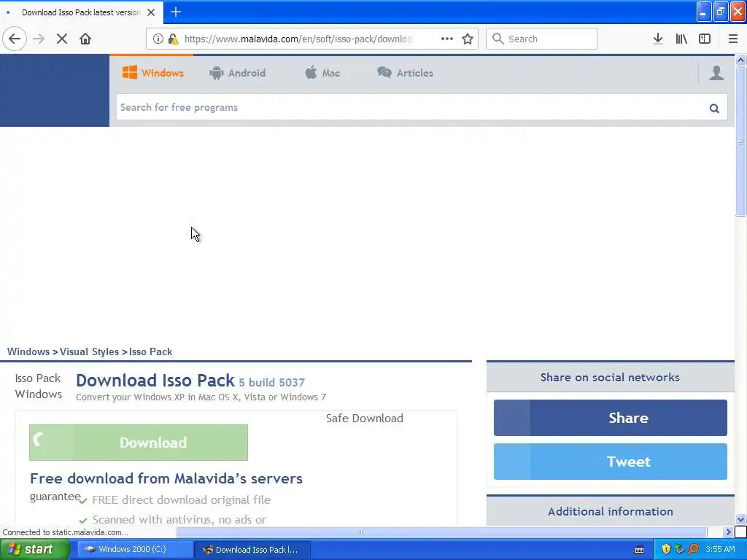Open the Firefox downloads panel

(658, 39)
